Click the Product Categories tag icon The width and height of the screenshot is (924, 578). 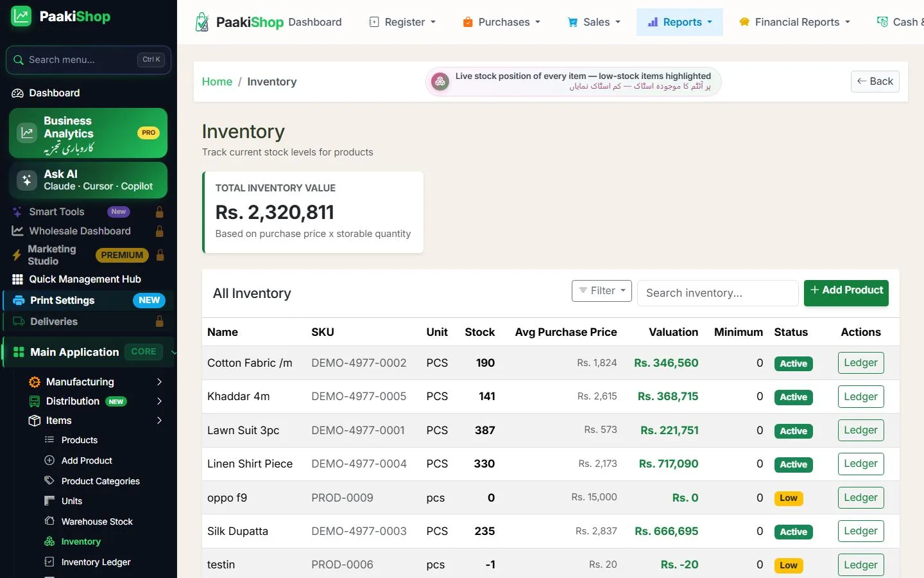49,480
